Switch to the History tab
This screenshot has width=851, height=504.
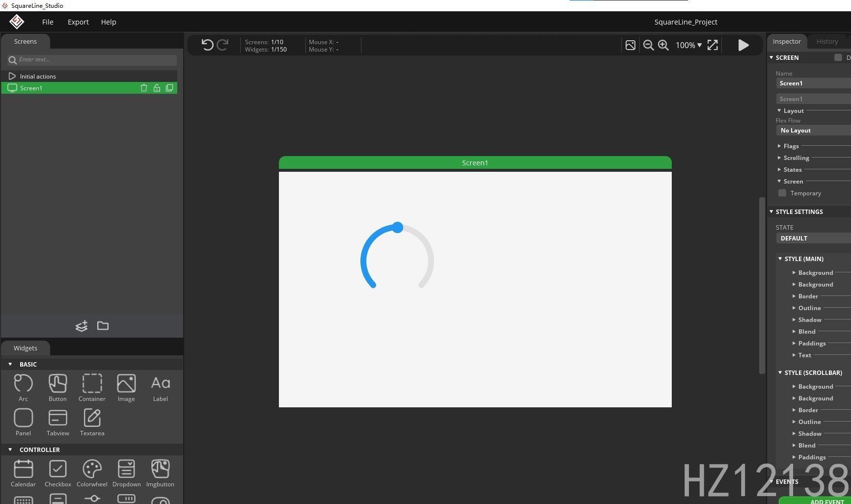pos(827,41)
